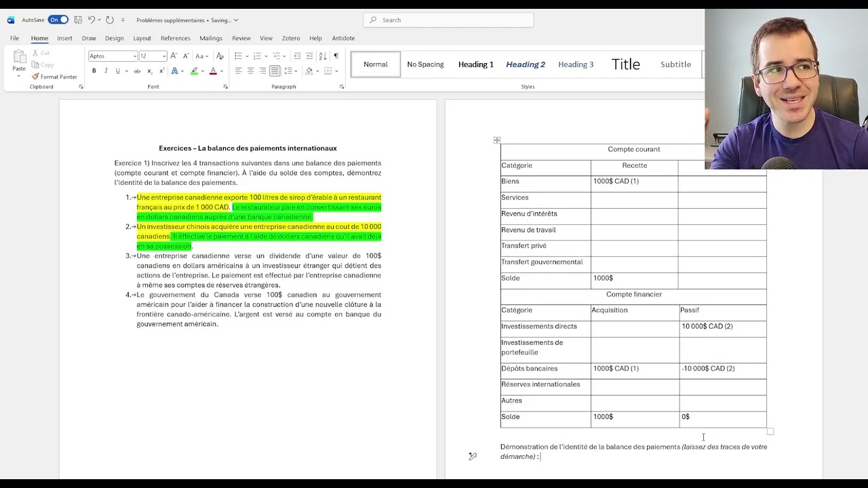Open the Mailings tab
This screenshot has width=868, height=488.
(x=211, y=38)
